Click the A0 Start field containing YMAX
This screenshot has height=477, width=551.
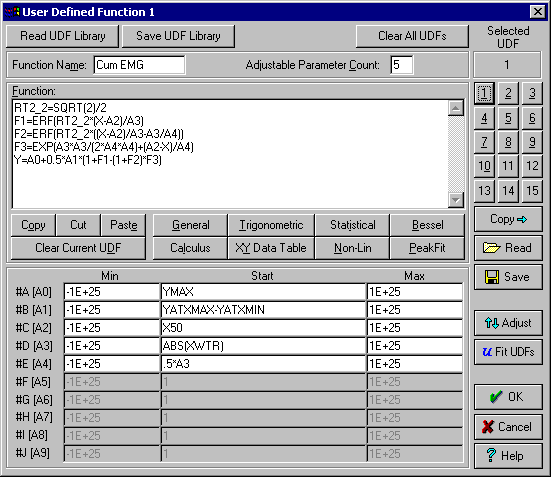[263, 292]
